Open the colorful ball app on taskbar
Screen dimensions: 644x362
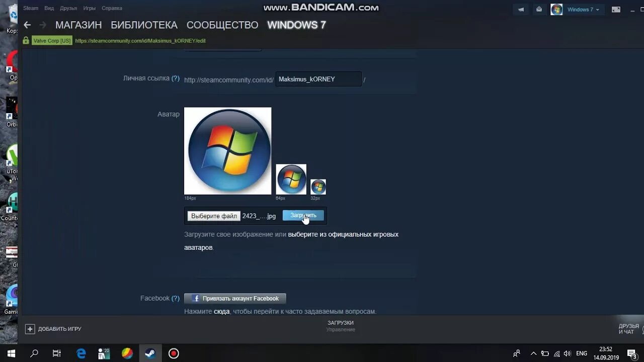click(x=127, y=353)
